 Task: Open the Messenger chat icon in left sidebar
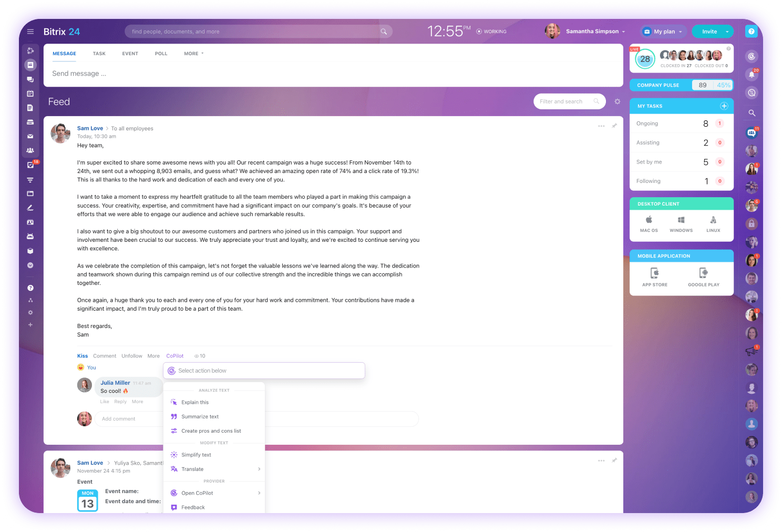[x=30, y=79]
